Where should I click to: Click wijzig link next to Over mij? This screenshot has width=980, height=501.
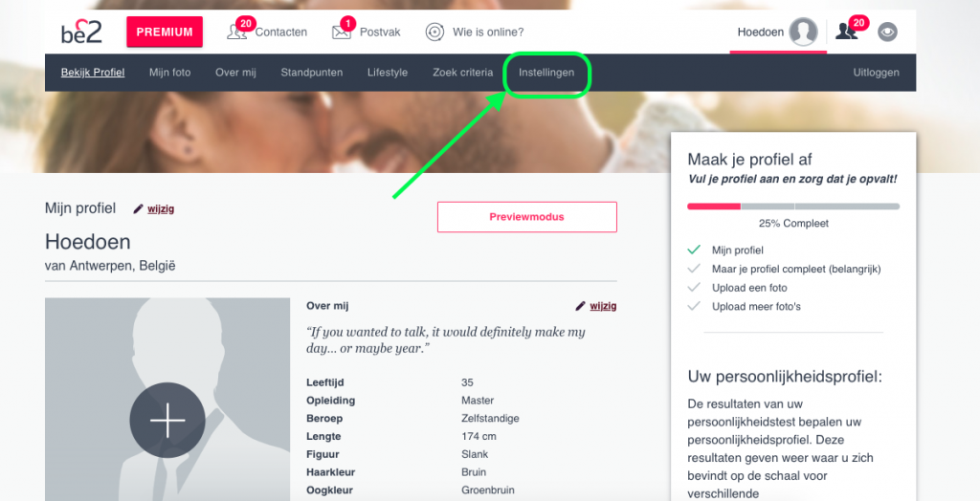(603, 305)
